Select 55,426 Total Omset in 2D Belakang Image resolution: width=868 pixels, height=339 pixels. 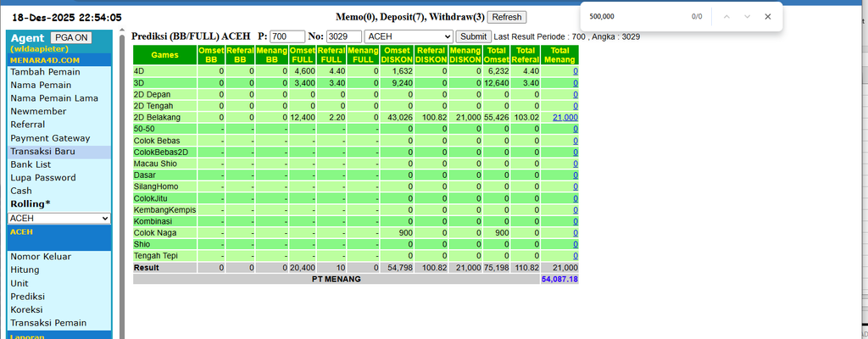(x=495, y=118)
